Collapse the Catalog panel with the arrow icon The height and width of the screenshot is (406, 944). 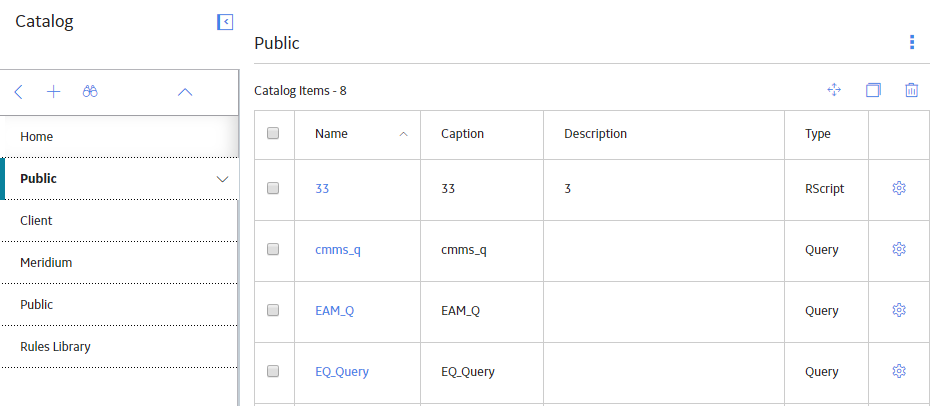(225, 22)
